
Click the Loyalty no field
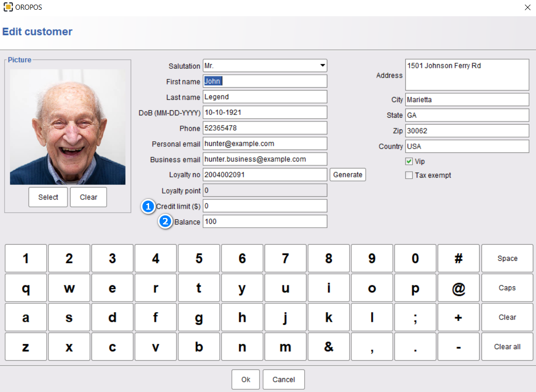[265, 175]
